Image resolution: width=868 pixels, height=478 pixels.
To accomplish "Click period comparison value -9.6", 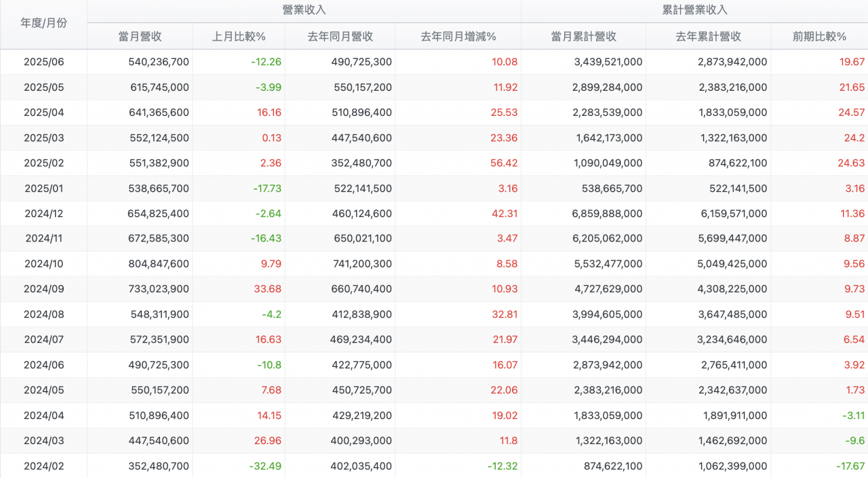I will click(856, 441).
